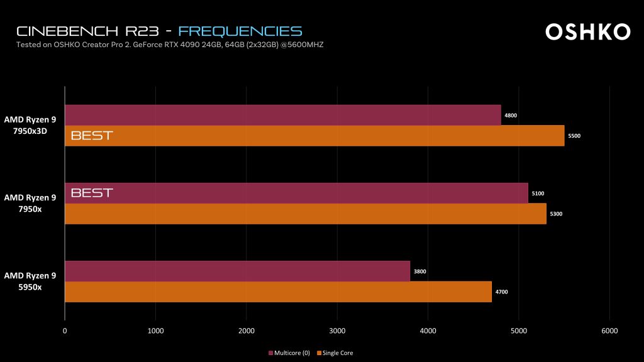Image resolution: width=644 pixels, height=362 pixels.
Task: Click the 3000 tick on the x-axis
Action: 337,331
